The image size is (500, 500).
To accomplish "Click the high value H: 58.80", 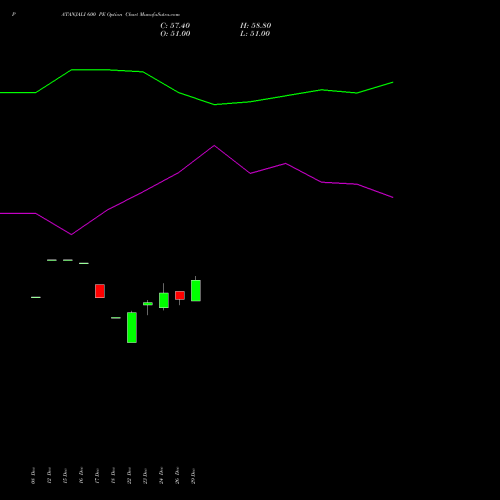I will [255, 26].
